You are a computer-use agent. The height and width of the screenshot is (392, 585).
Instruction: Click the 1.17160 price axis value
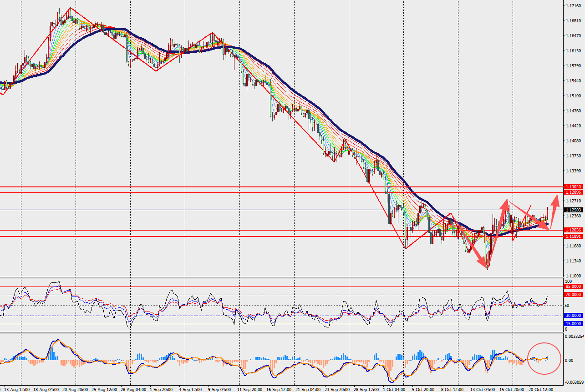[573, 6]
